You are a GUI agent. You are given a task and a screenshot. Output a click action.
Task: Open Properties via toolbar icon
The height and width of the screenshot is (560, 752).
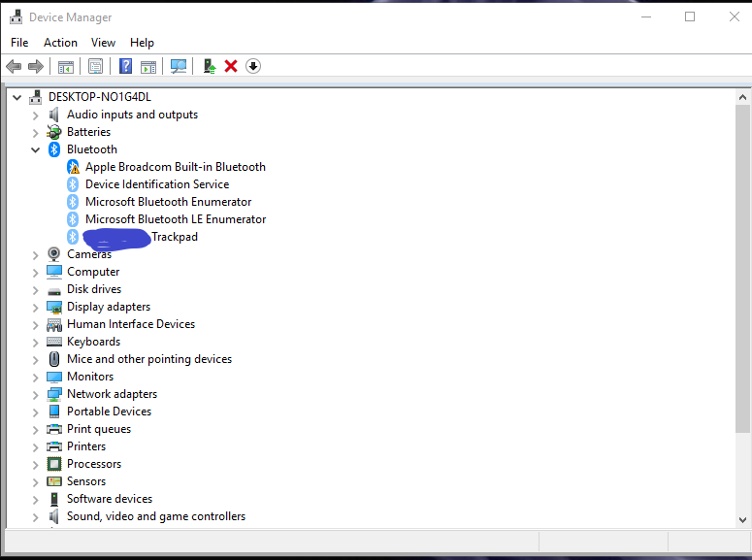tap(95, 66)
